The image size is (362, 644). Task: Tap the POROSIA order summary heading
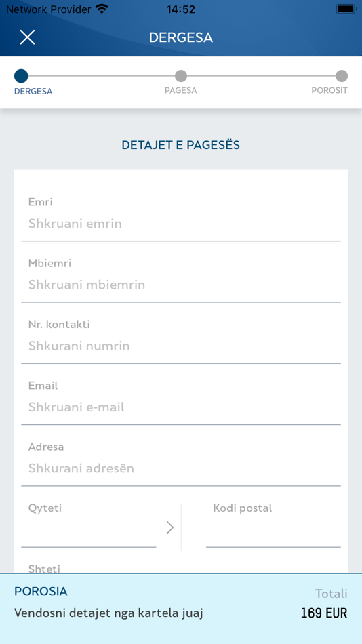pyautogui.click(x=41, y=591)
